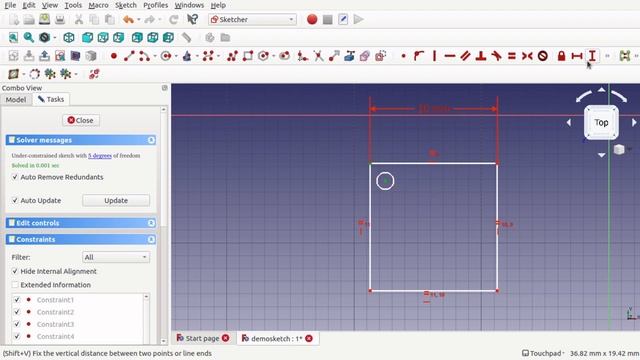Apply equal length constraint
Image resolution: width=640 pixels, height=360 pixels.
[x=511, y=56]
